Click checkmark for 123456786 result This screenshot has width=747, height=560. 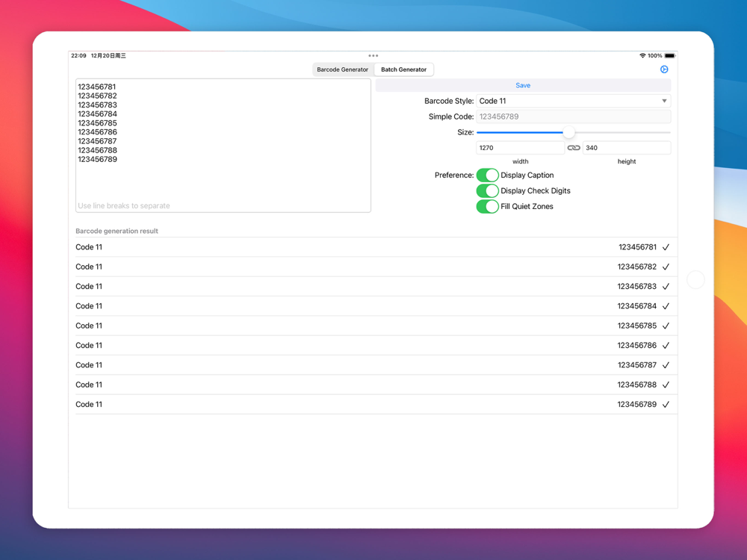666,345
